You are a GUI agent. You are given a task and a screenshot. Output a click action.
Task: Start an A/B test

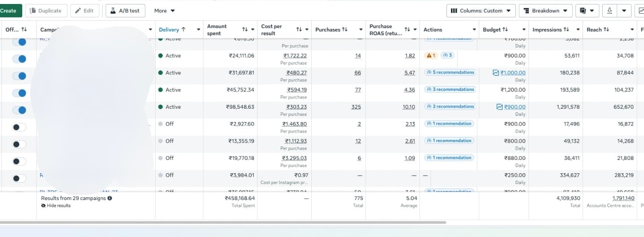tap(125, 11)
